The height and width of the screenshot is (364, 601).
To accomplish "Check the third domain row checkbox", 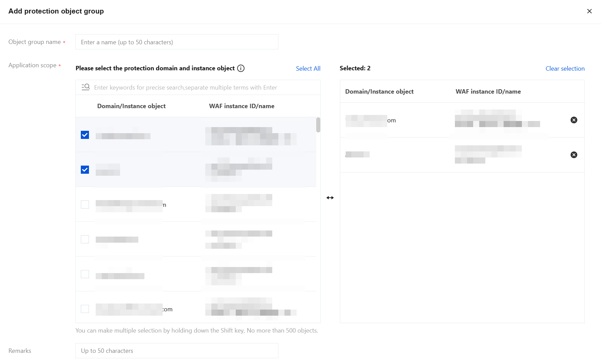I will (x=85, y=204).
